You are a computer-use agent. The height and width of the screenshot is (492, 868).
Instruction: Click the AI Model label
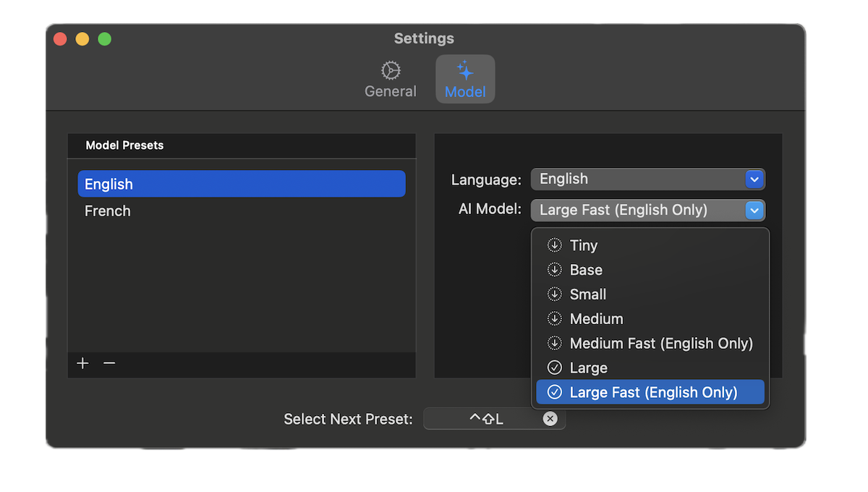coord(490,209)
